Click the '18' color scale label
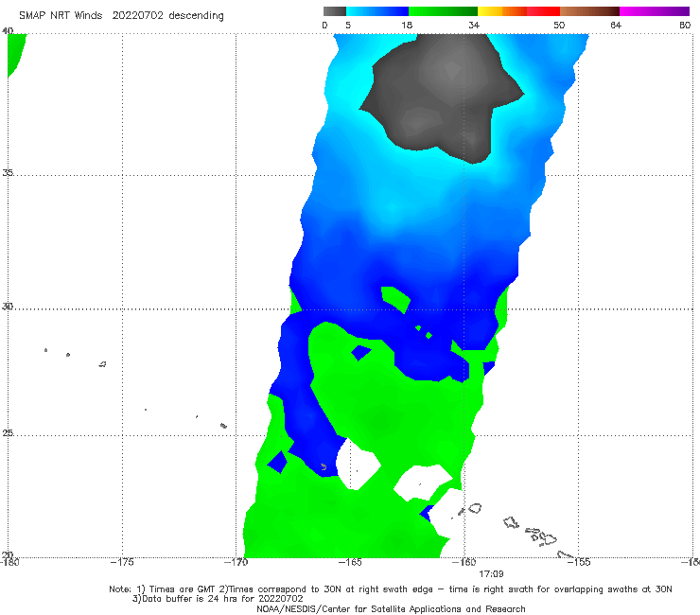Viewport: 700px width, 615px height. point(407,25)
